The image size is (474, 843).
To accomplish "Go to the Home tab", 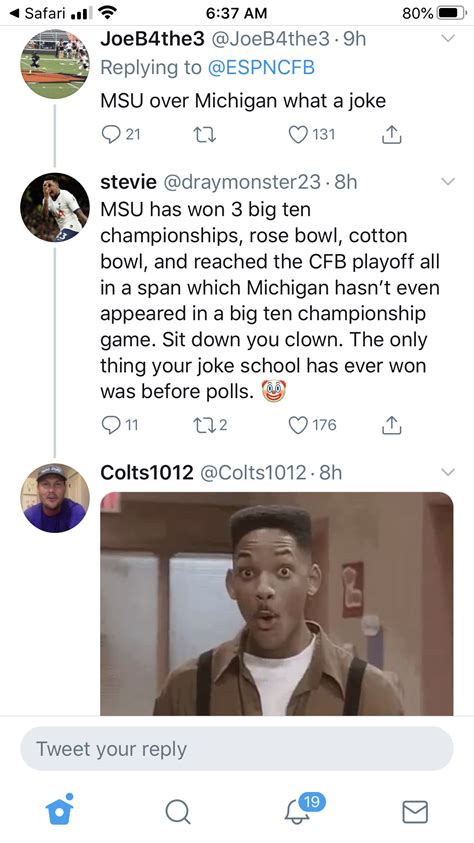I will [60, 810].
